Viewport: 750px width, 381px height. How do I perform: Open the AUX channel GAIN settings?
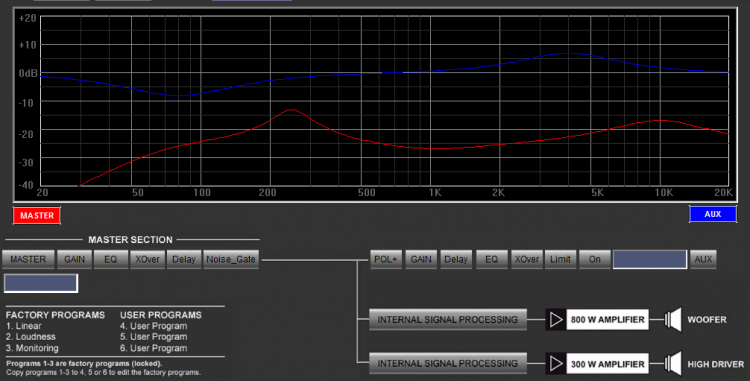[421, 259]
